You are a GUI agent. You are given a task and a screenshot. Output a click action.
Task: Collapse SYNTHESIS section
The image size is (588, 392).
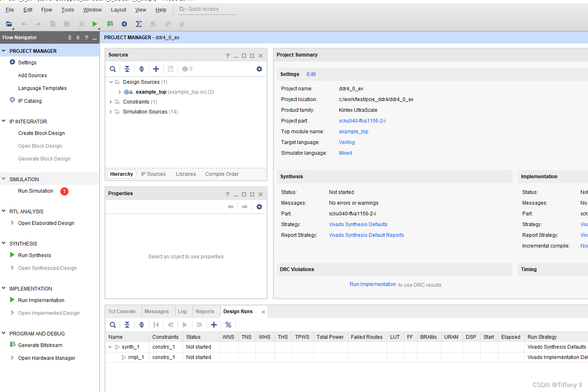pyautogui.click(x=4, y=243)
